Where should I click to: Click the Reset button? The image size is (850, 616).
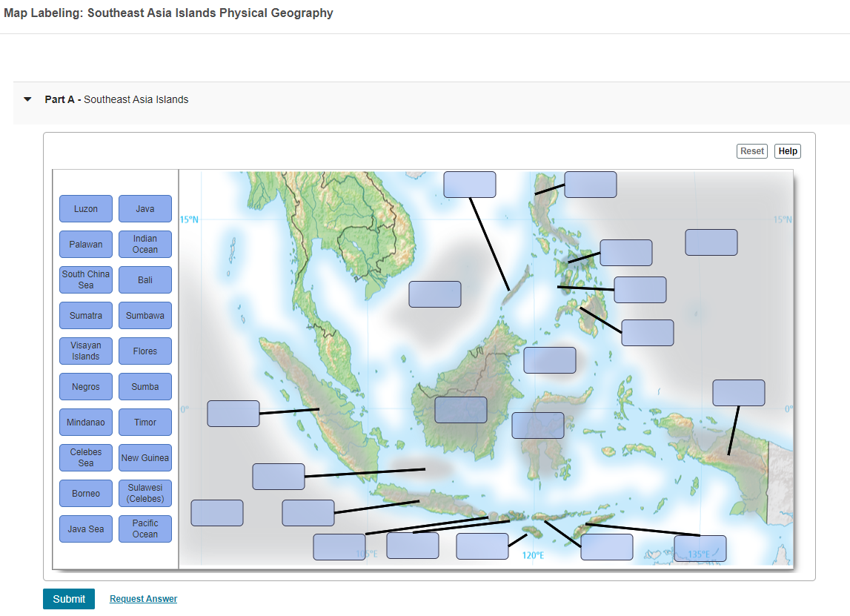(751, 150)
